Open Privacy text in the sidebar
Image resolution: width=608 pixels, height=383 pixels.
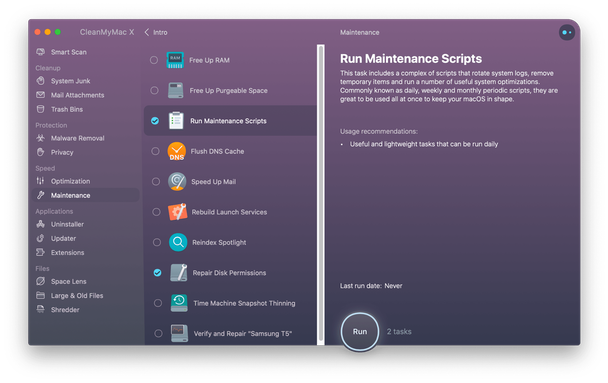tap(62, 152)
